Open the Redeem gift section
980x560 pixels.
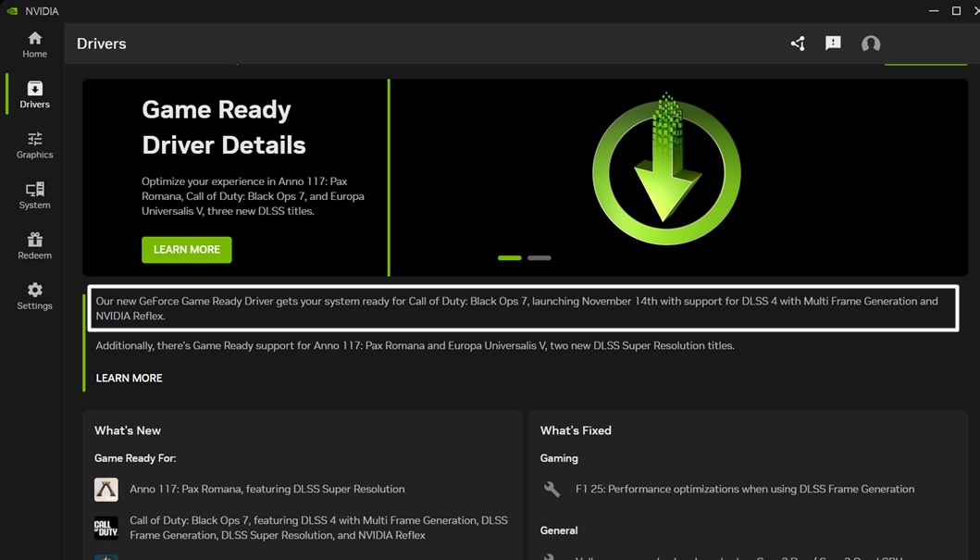pos(34,246)
